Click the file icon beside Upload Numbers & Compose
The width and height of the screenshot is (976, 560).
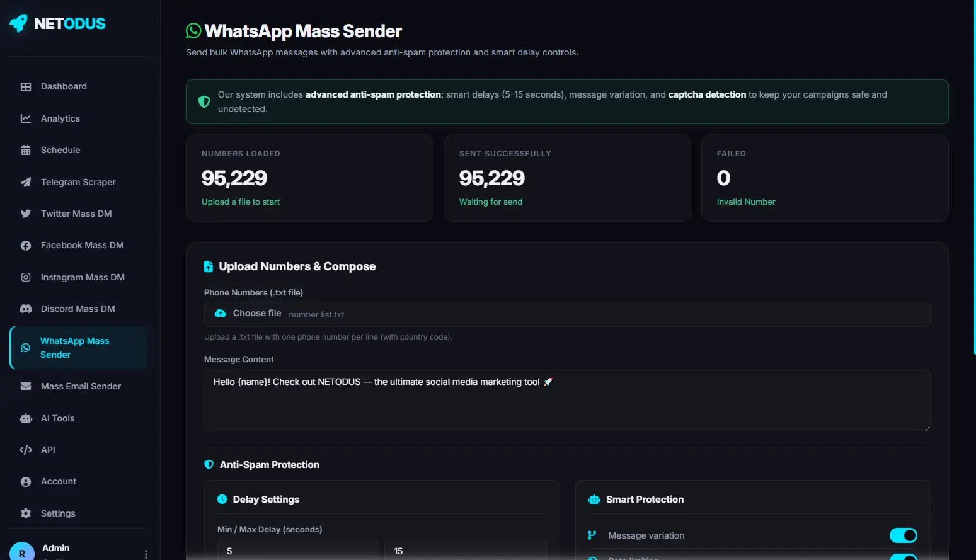click(209, 266)
